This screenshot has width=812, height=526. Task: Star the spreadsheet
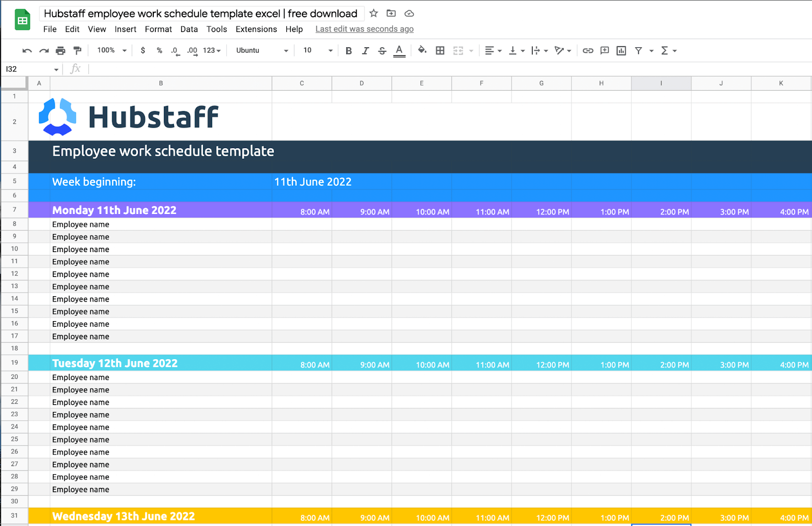374,14
